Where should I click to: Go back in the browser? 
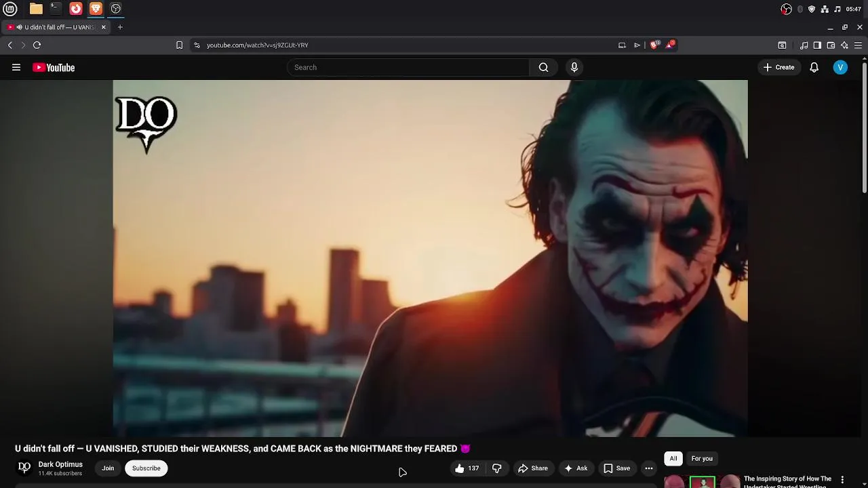tap(10, 45)
